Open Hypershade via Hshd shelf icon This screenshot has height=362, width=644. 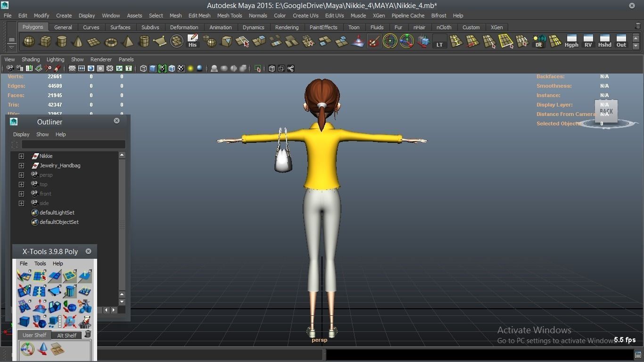604,41
